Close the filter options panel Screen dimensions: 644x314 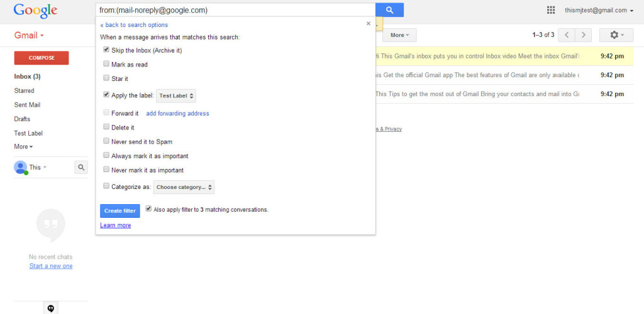tap(369, 23)
